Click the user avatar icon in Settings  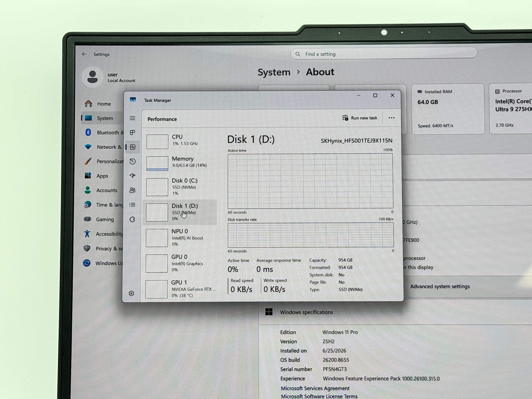click(x=92, y=77)
